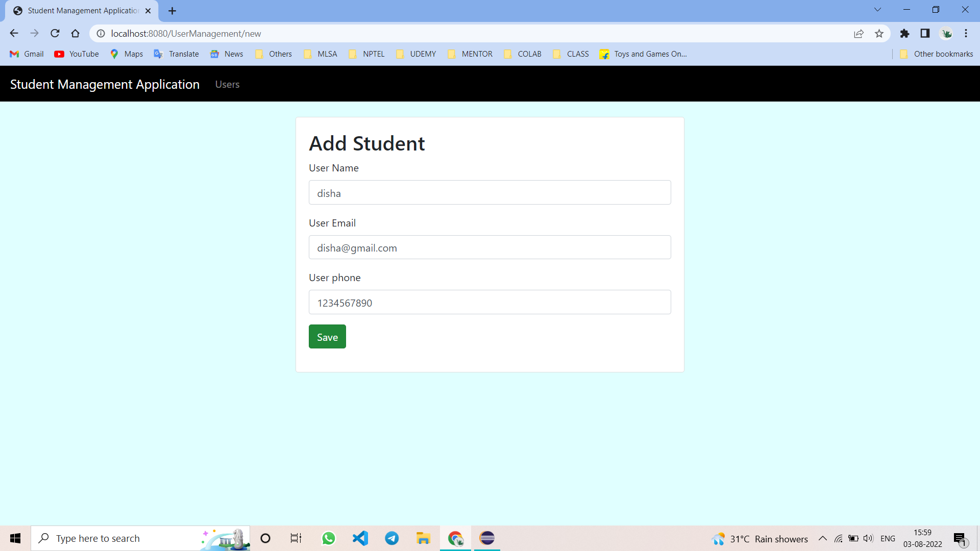Open the volume control in the system tray
Viewport: 980px width, 551px height.
(x=868, y=538)
